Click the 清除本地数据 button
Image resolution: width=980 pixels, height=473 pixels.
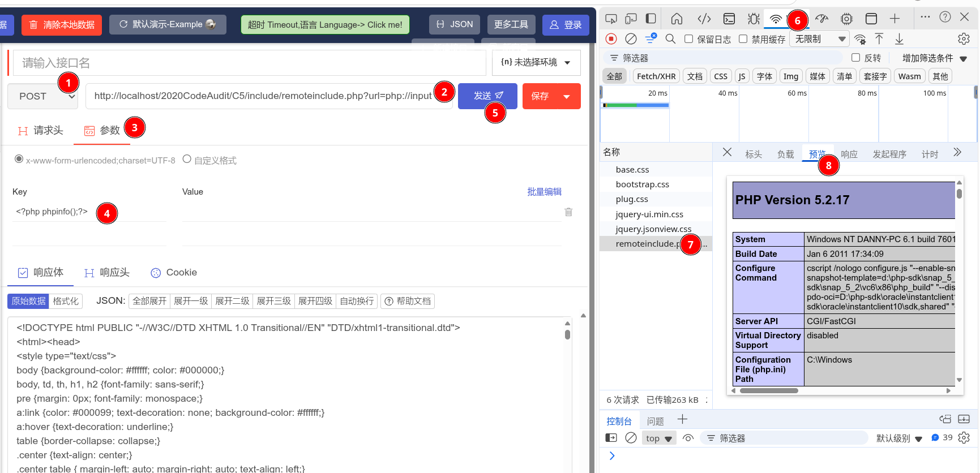(62, 25)
